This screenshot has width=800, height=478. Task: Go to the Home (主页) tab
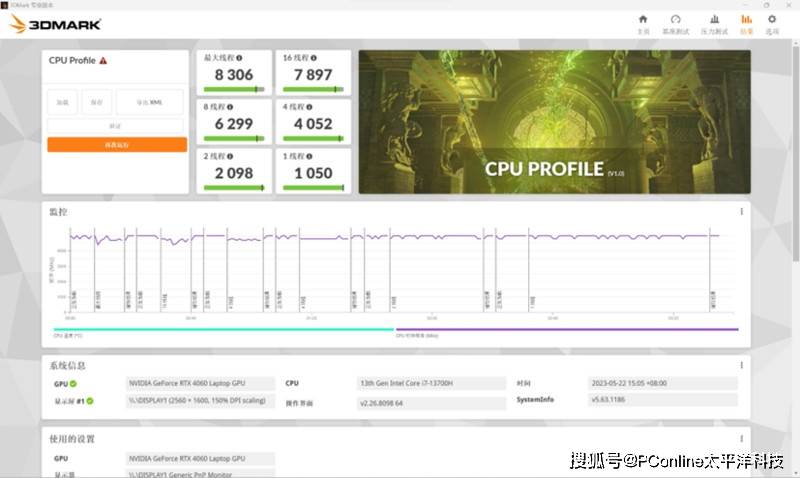click(x=643, y=24)
